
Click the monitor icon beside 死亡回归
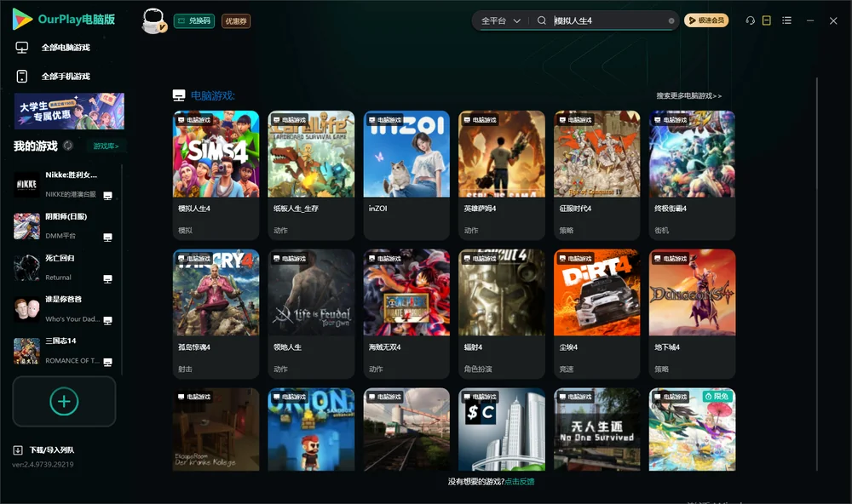click(x=107, y=279)
